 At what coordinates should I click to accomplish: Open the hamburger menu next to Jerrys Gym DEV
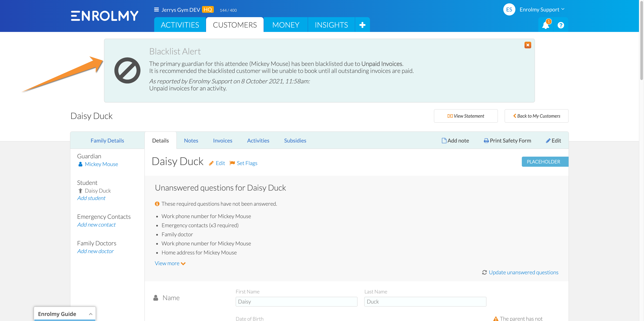point(157,9)
